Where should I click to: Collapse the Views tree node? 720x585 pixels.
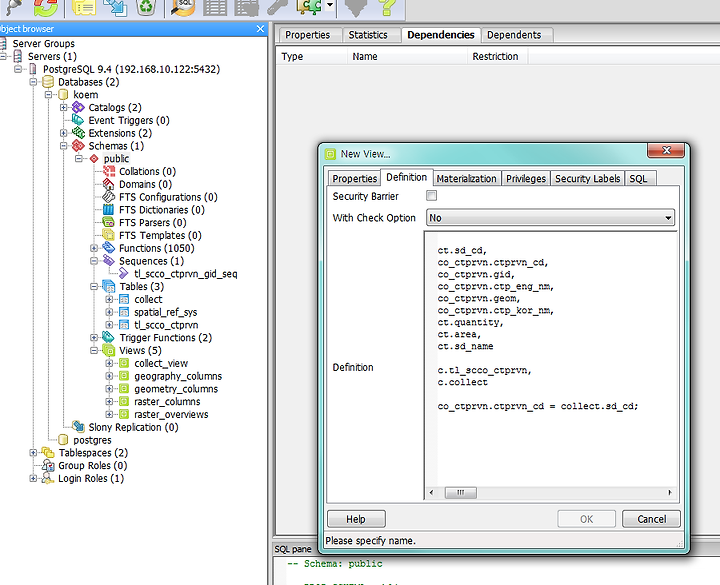click(94, 350)
